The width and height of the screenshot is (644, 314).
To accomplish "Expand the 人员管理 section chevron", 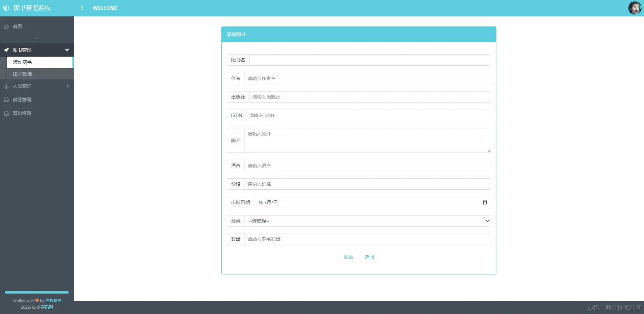I will pyautogui.click(x=67, y=86).
